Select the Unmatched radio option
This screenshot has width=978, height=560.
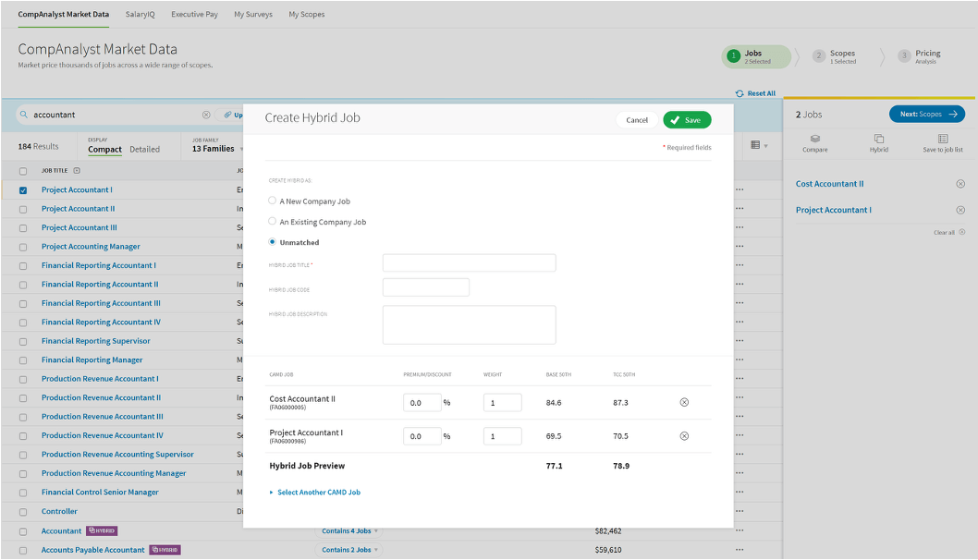click(x=272, y=241)
